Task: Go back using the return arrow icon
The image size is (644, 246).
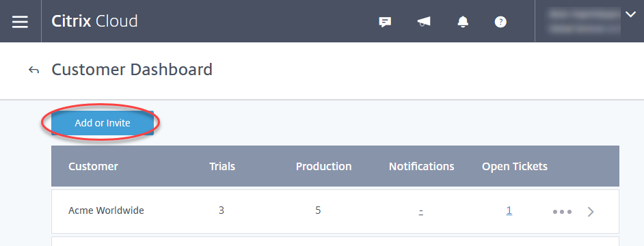Action: coord(33,70)
